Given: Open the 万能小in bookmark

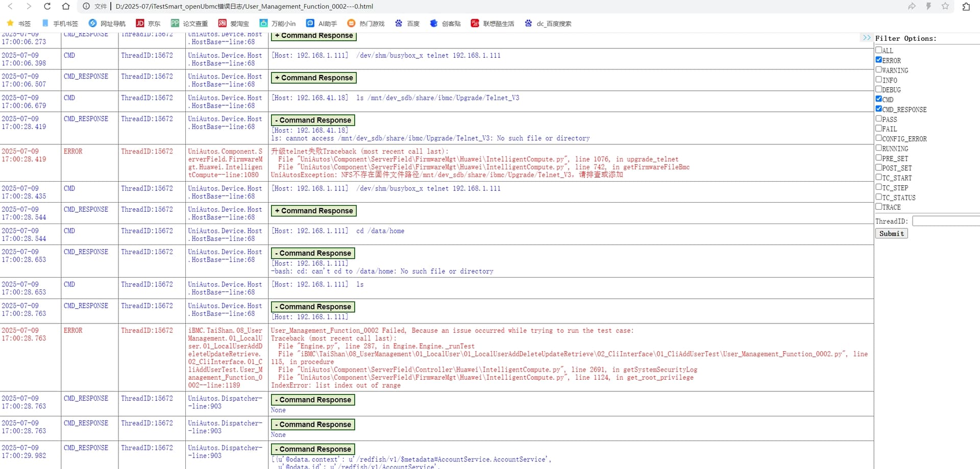Looking at the screenshot, I should click(x=278, y=23).
